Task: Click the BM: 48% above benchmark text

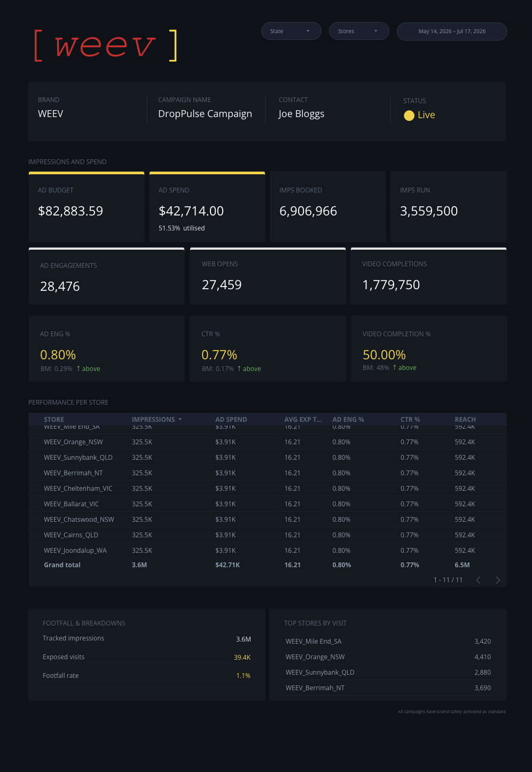Action: tap(389, 368)
